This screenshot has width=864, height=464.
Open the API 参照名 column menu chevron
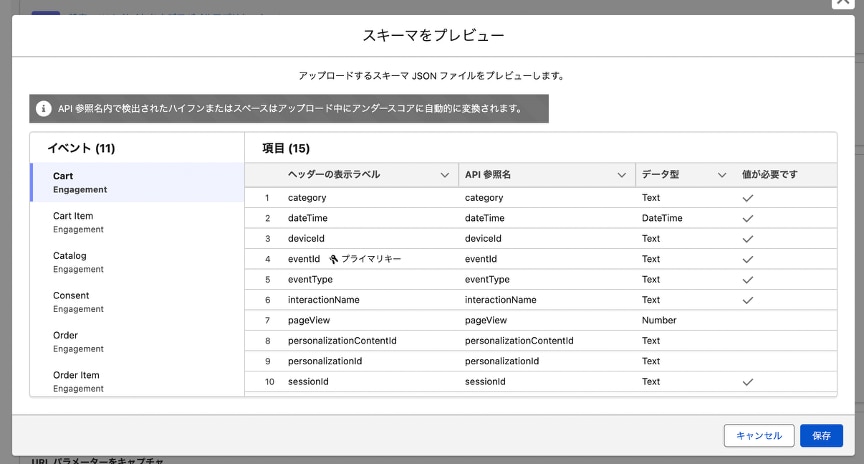623,175
